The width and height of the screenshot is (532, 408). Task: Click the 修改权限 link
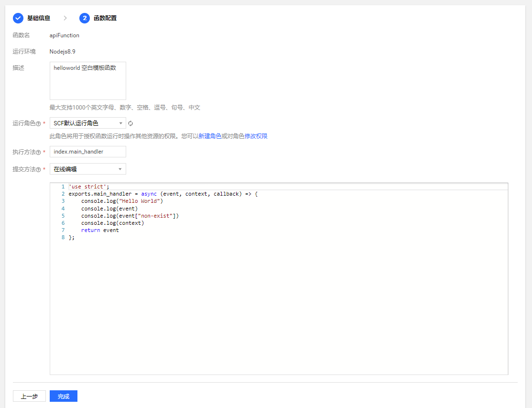tap(256, 136)
